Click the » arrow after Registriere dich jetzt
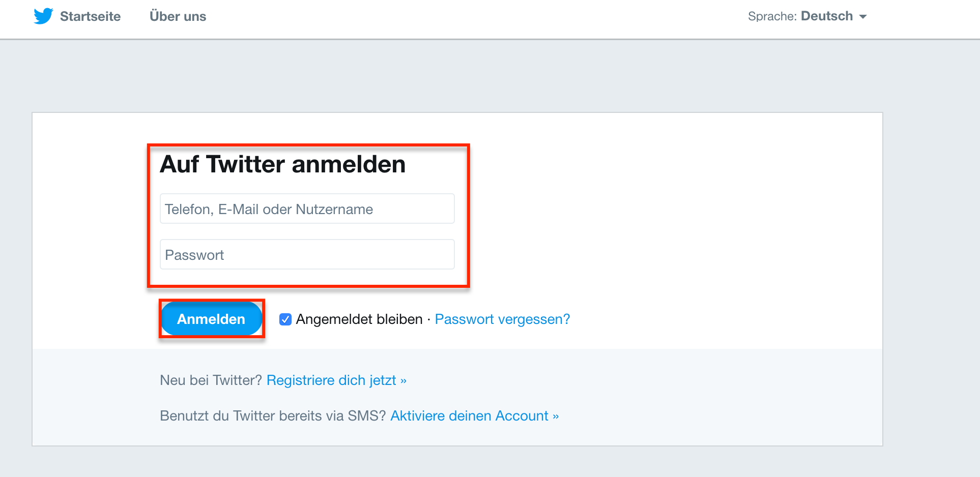Screen dimensions: 980x477 click(403, 381)
